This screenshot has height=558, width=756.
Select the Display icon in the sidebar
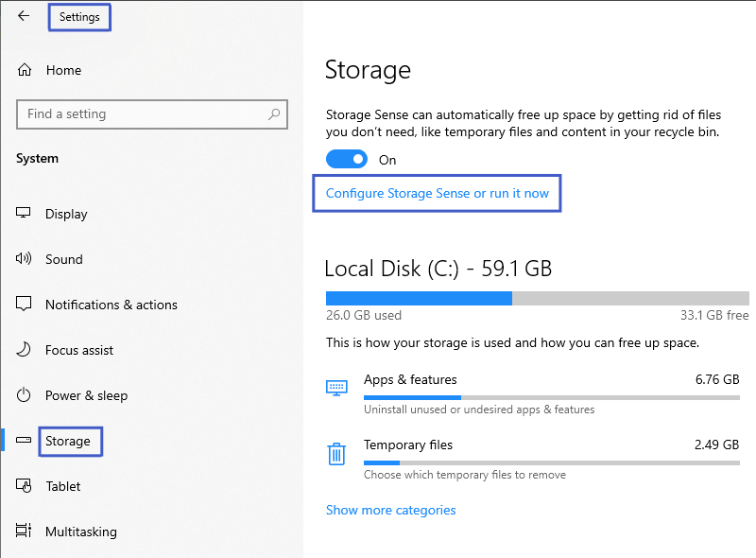22,214
